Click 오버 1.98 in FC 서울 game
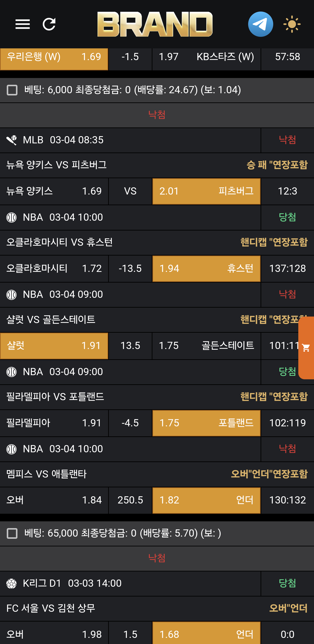 54,634
